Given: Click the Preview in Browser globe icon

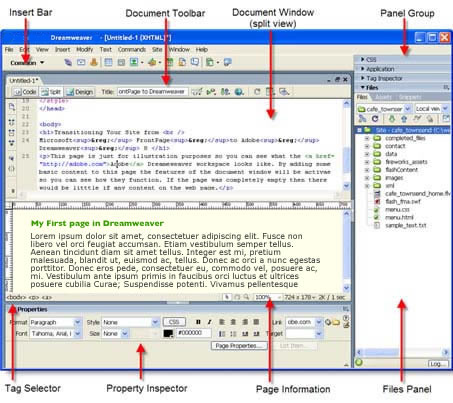Looking at the screenshot, I should pyautogui.click(x=239, y=92).
